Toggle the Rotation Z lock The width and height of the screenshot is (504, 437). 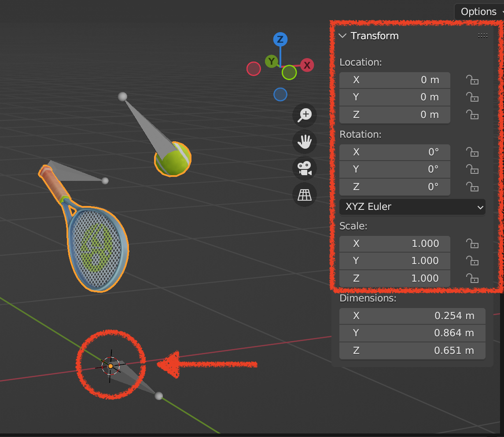pyautogui.click(x=472, y=187)
